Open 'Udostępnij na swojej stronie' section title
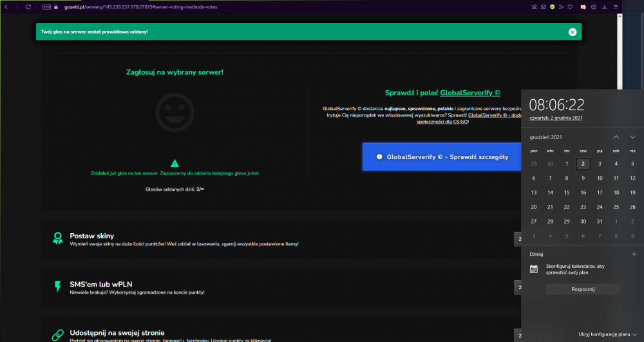The height and width of the screenshot is (342, 644). [117, 332]
